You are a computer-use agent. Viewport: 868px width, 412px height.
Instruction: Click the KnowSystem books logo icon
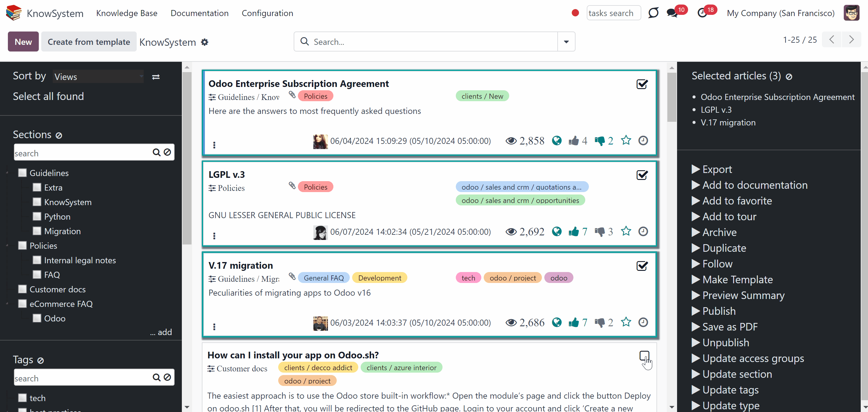pos(14,13)
